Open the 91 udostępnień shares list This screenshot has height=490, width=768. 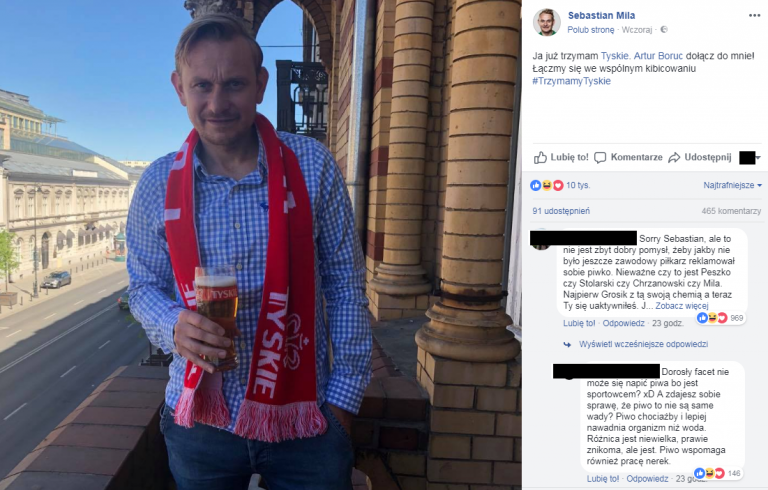[561, 211]
